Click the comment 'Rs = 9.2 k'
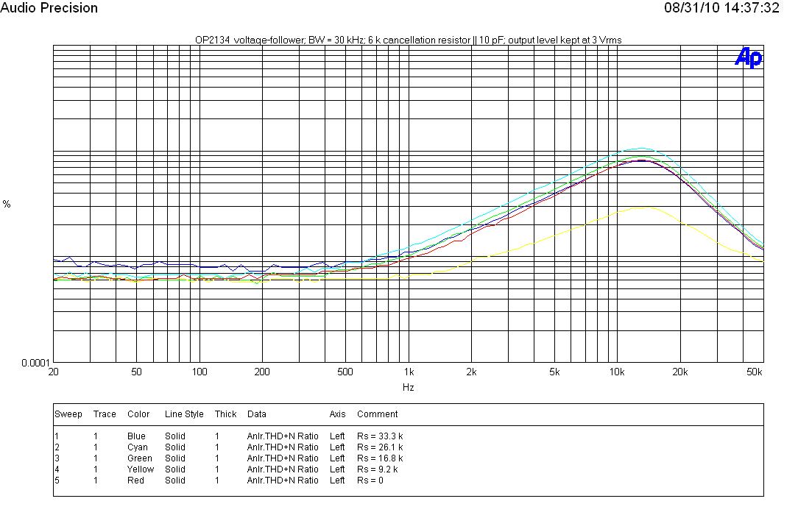Viewport: 798px width, 532px height. click(377, 469)
